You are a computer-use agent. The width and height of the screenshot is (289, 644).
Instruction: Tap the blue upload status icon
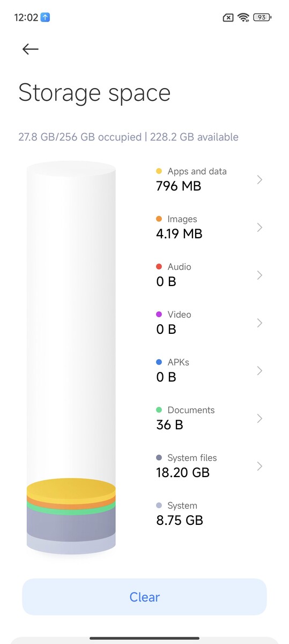46,17
